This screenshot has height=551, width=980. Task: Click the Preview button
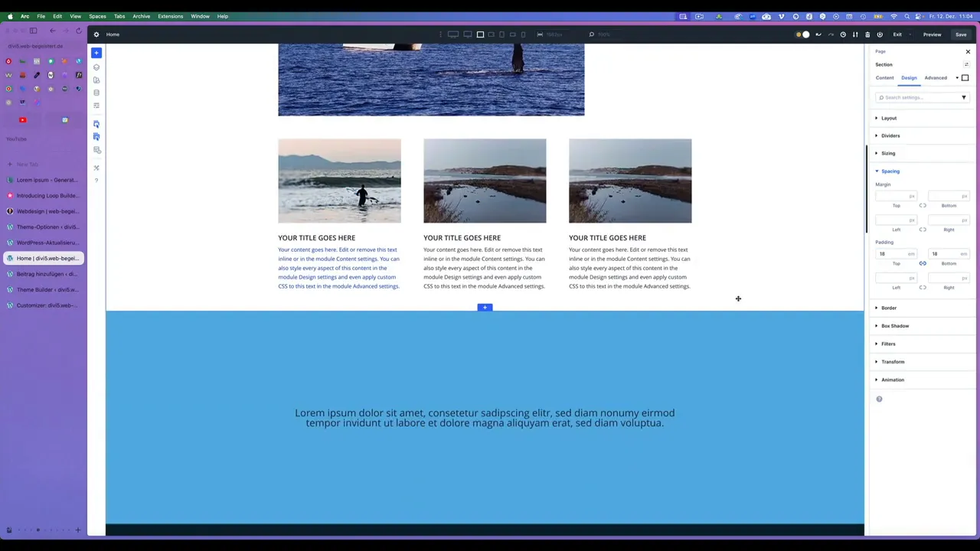[x=932, y=34]
